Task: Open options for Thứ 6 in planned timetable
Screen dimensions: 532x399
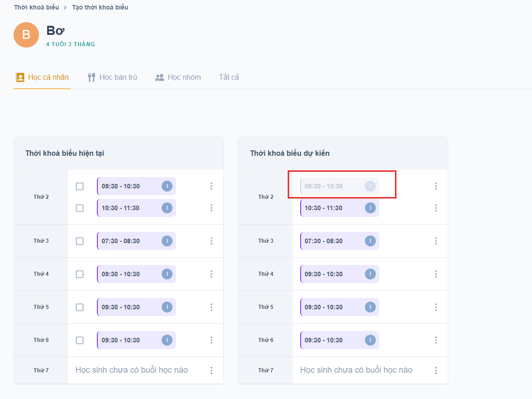Action: pos(436,340)
